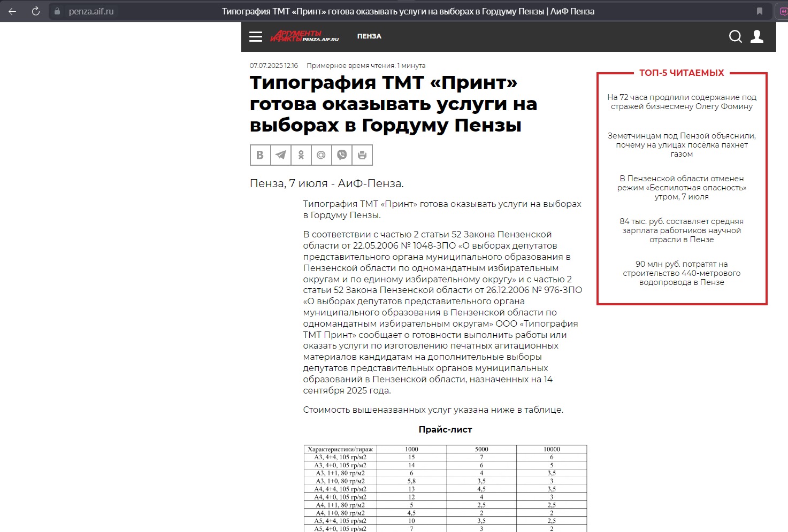
Task: Click the article headline Типография ТМТ «Принт»
Action: [393, 104]
